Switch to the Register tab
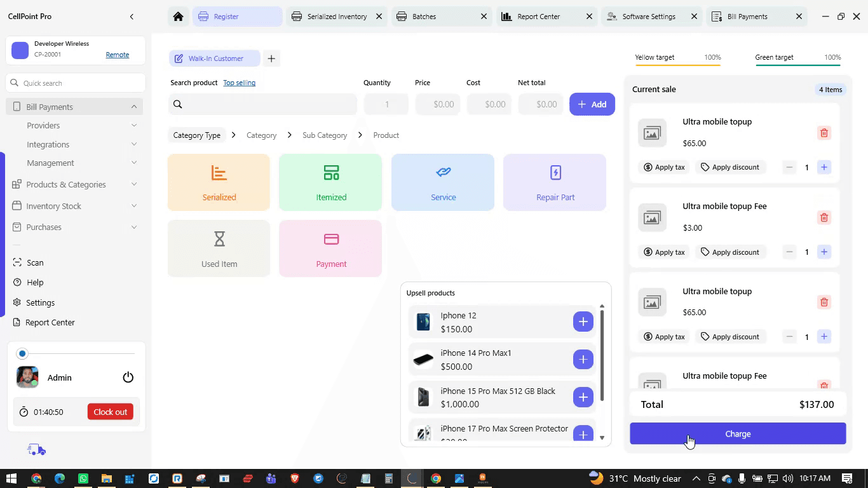The width and height of the screenshot is (868, 488). [x=237, y=17]
